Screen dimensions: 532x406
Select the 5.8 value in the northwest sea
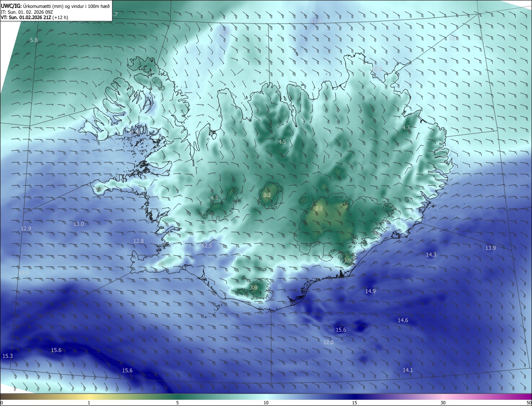(x=34, y=40)
